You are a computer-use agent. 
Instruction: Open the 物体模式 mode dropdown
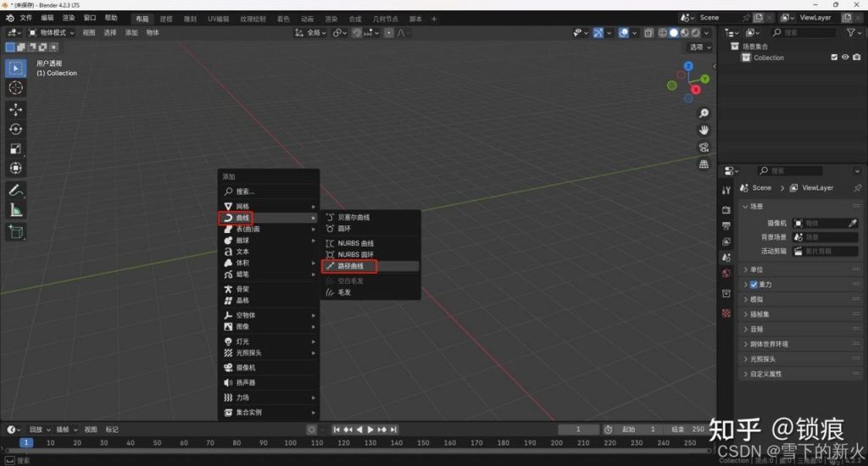pyautogui.click(x=51, y=32)
